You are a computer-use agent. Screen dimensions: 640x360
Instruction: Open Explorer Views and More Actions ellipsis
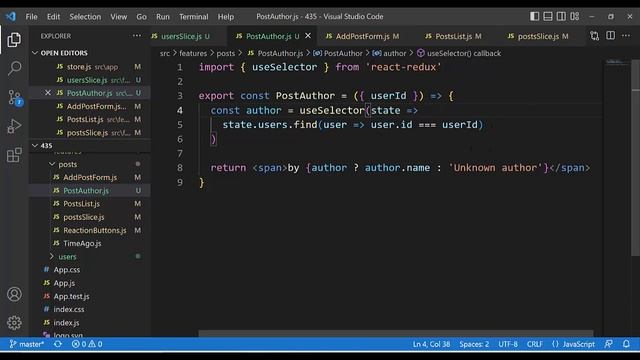137,36
